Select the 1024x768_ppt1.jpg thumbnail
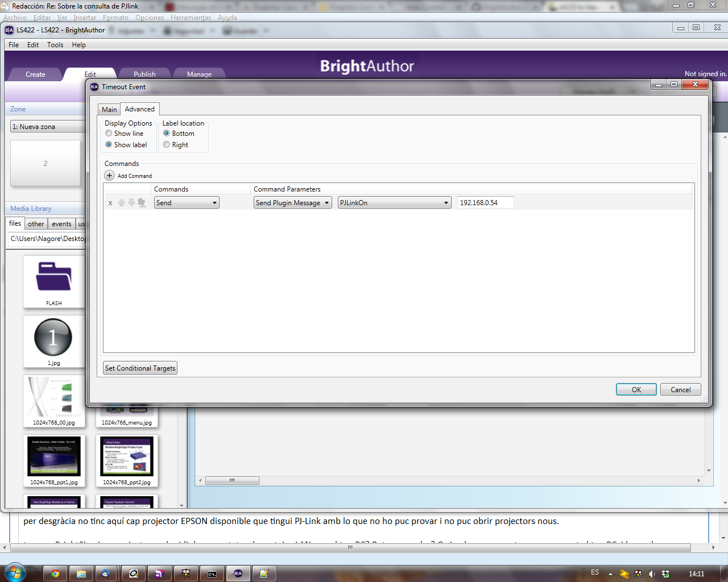This screenshot has width=728, height=582. tap(54, 460)
